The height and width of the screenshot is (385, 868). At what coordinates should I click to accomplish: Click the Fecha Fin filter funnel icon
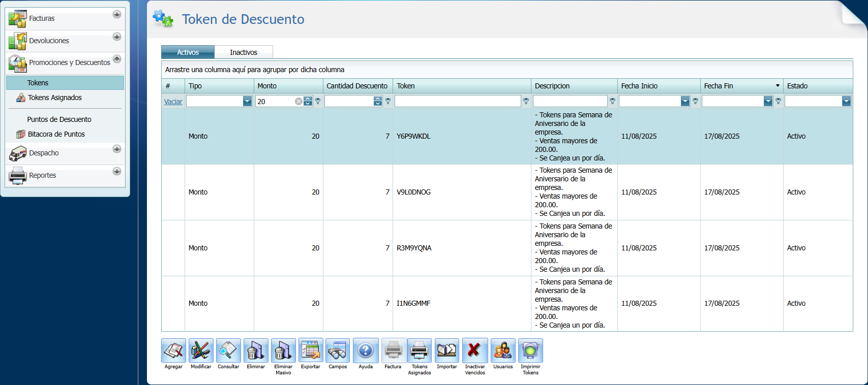pyautogui.click(x=779, y=102)
